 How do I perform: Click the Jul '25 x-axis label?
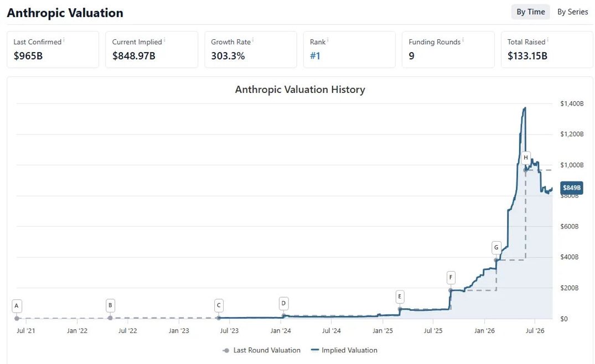433,331
